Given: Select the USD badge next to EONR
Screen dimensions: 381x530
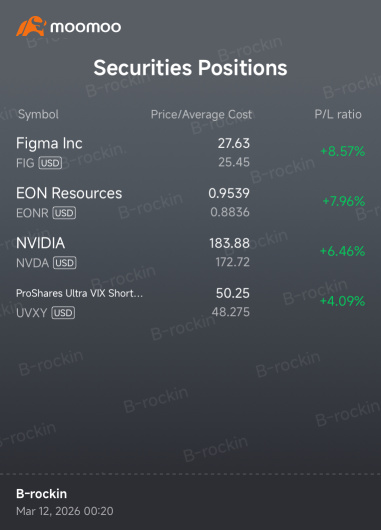Looking at the screenshot, I should click(x=64, y=213).
